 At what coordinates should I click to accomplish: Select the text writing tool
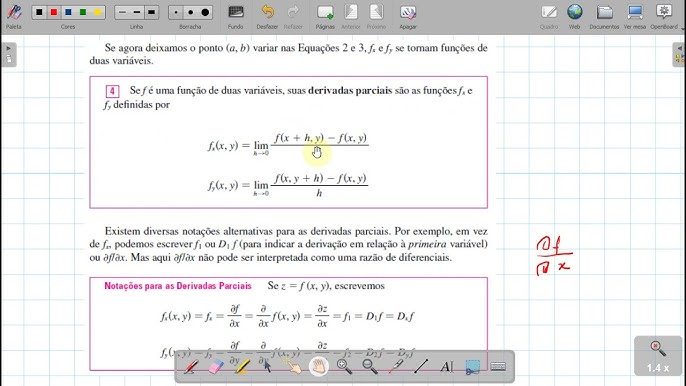tap(447, 366)
